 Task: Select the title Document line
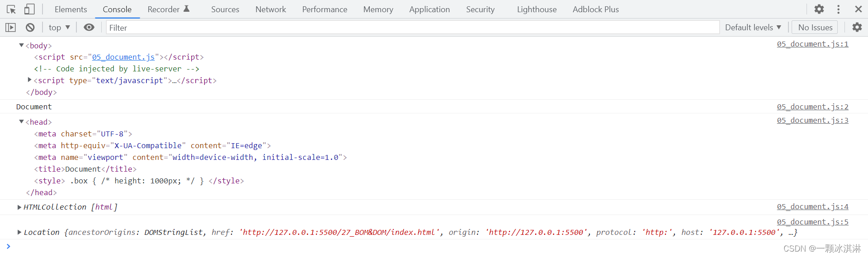[x=85, y=169]
